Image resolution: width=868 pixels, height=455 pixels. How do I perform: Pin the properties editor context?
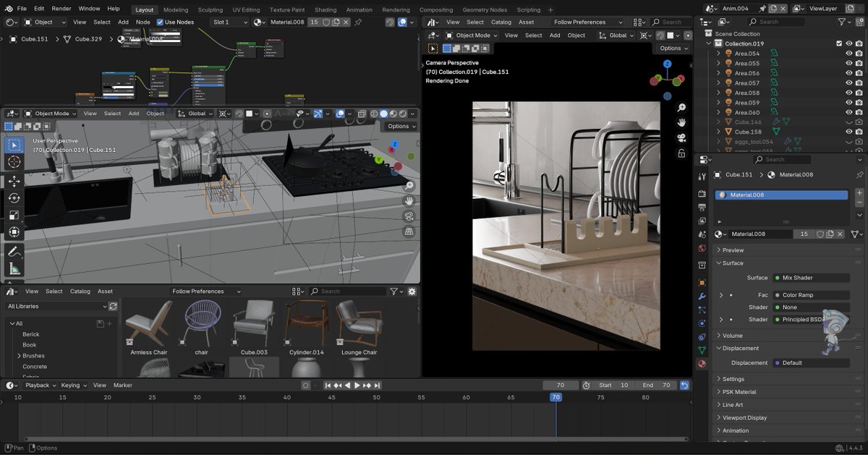tap(859, 175)
